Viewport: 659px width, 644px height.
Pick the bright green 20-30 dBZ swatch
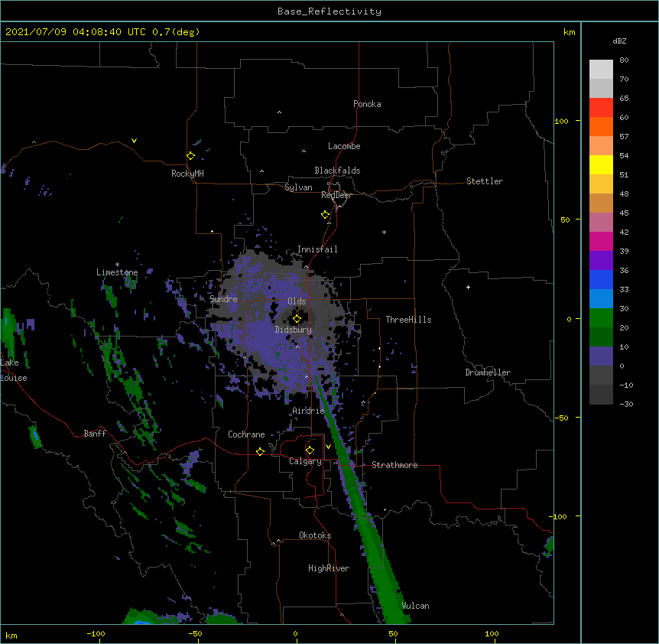point(601,318)
